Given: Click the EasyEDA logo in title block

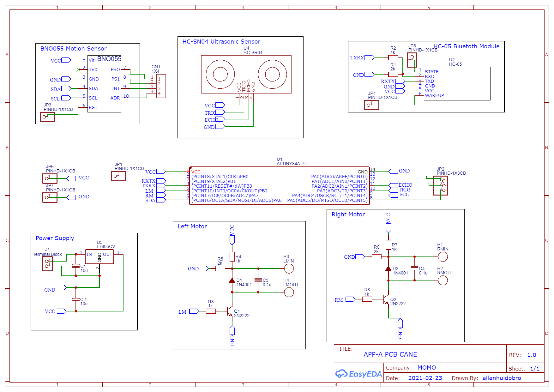Looking at the screenshot, I should coord(358,374).
